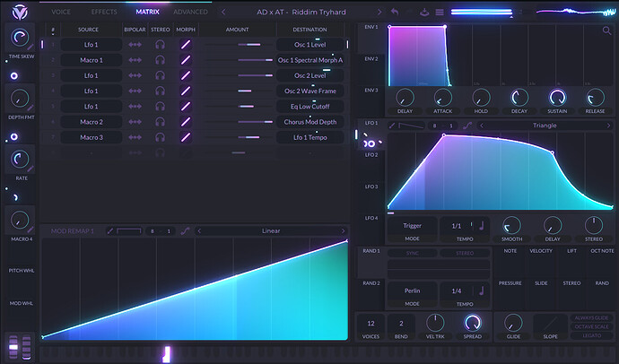
Task: Click the save preset icon
Action: click(424, 13)
